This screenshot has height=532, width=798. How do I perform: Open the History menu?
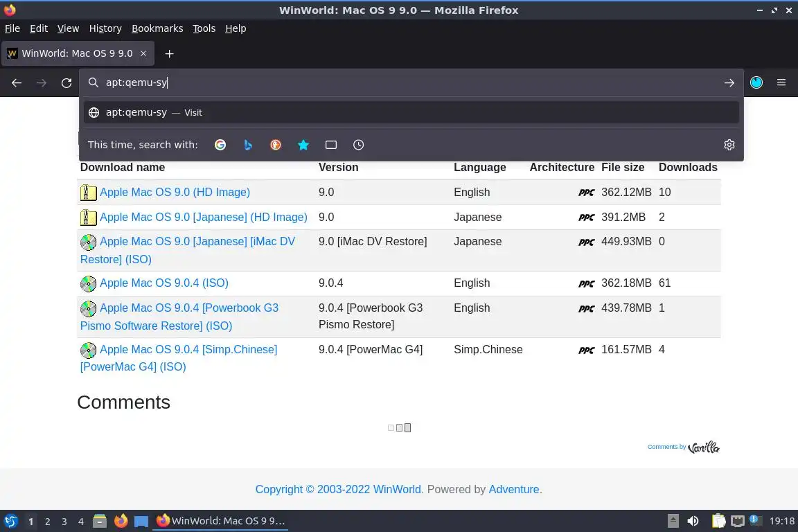tap(105, 28)
